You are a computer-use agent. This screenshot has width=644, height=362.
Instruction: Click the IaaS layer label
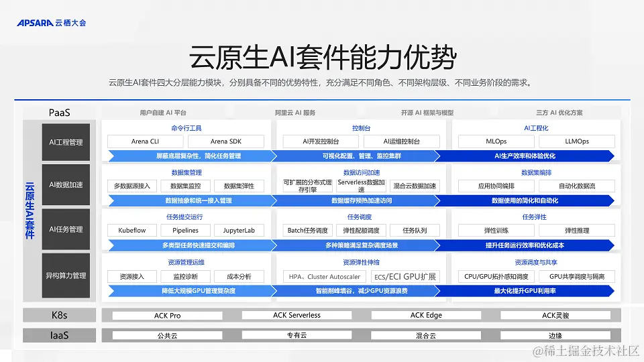(59, 335)
